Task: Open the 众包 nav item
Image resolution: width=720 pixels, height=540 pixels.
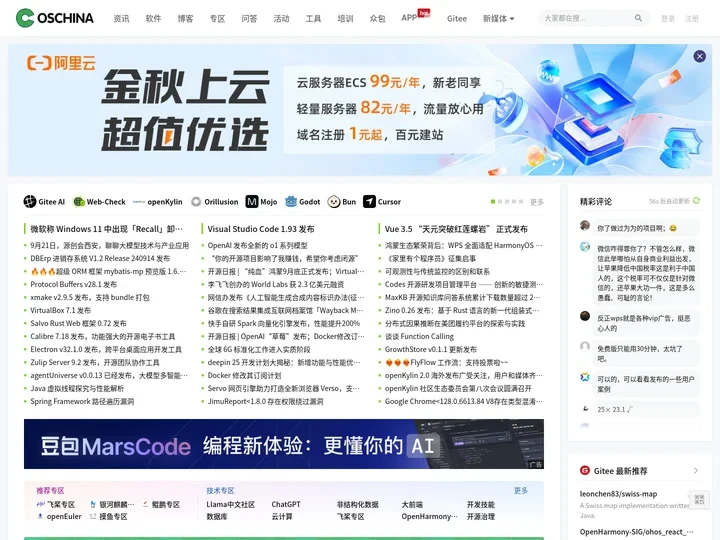Action: pyautogui.click(x=377, y=18)
